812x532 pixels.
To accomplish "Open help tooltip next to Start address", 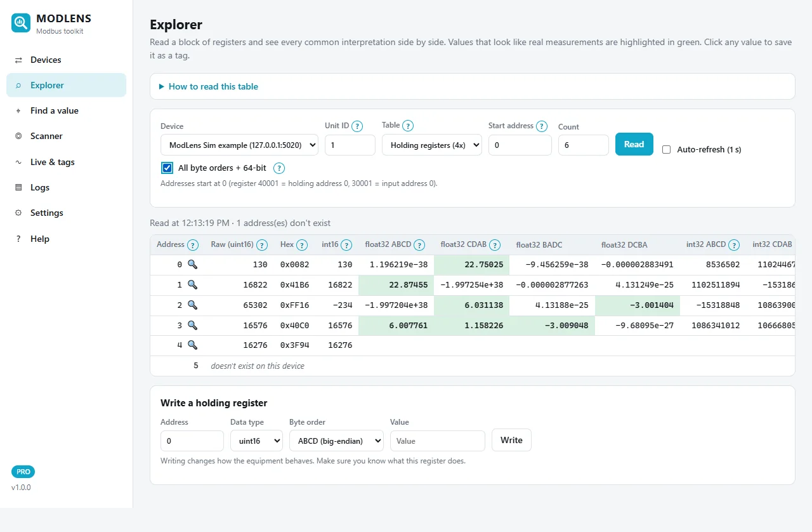I will (x=541, y=126).
